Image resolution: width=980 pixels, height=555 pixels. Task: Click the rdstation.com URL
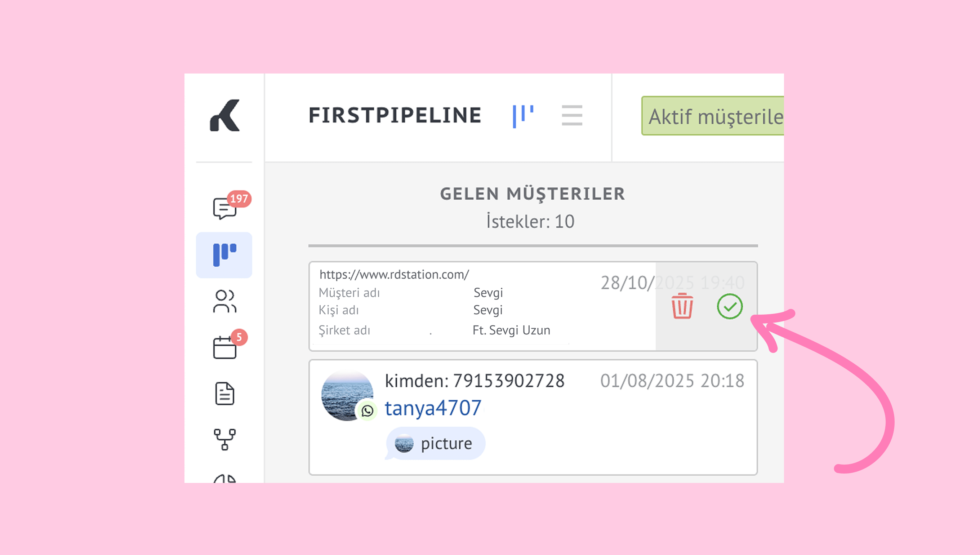(x=394, y=275)
